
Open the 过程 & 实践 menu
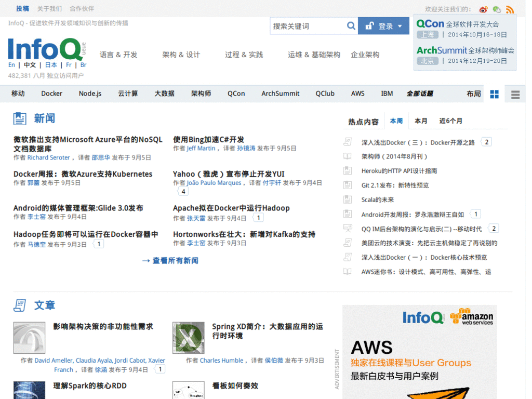coord(244,55)
